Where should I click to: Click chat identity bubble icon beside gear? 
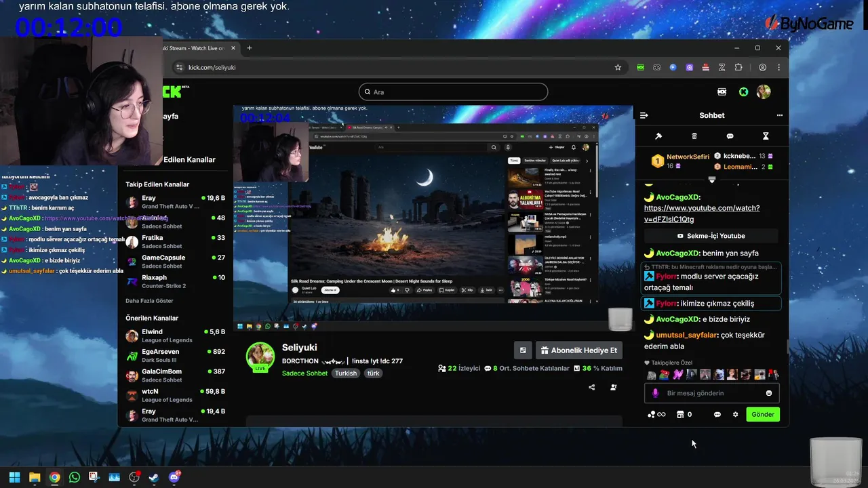pyautogui.click(x=717, y=414)
